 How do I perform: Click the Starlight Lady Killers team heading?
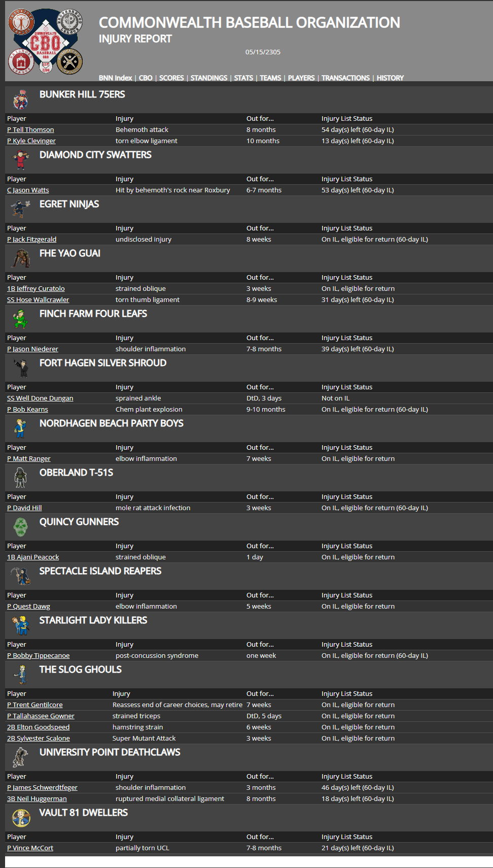(x=93, y=620)
